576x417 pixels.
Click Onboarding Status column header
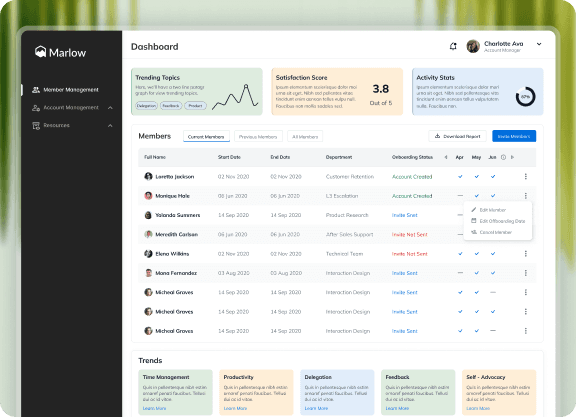[x=412, y=157]
